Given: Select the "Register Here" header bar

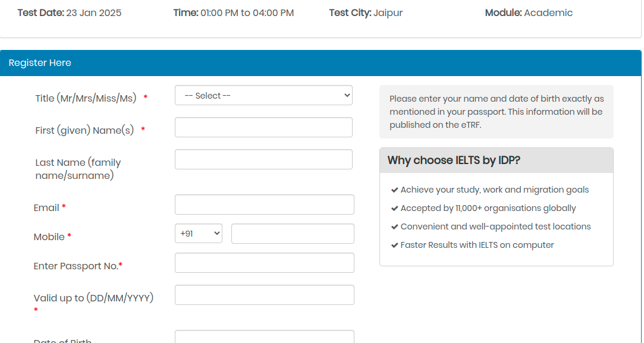Looking at the screenshot, I should pyautogui.click(x=40, y=62).
